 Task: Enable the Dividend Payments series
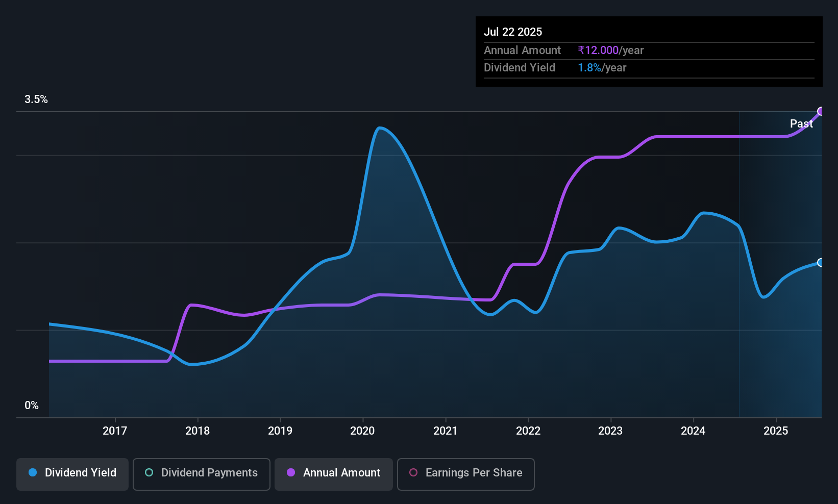point(201,474)
